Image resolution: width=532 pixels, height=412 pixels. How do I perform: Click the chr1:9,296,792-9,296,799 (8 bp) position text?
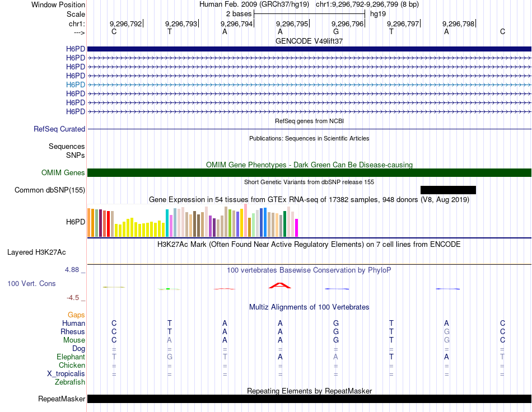tap(367, 4)
